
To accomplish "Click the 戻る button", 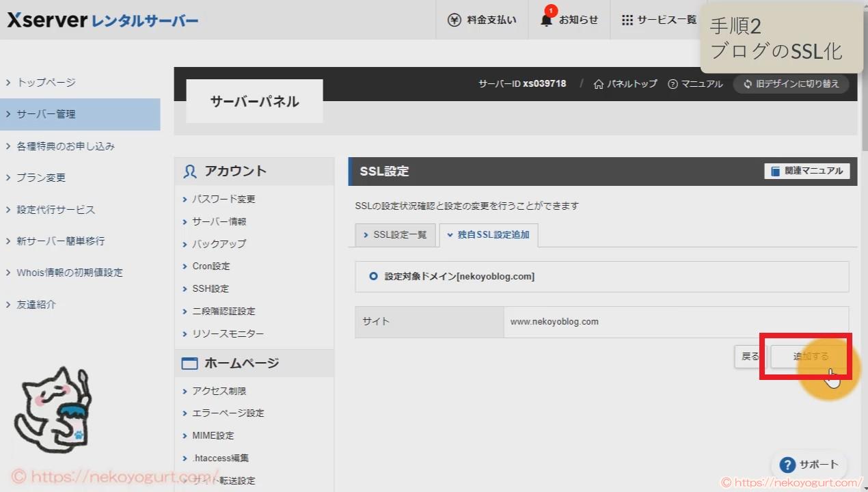I will [749, 356].
